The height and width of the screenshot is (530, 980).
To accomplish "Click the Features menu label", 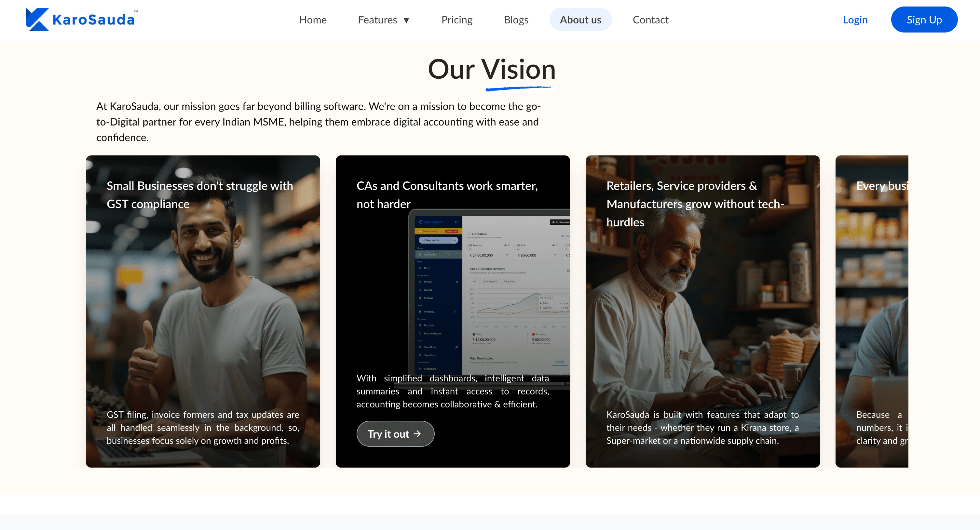I will (x=377, y=20).
